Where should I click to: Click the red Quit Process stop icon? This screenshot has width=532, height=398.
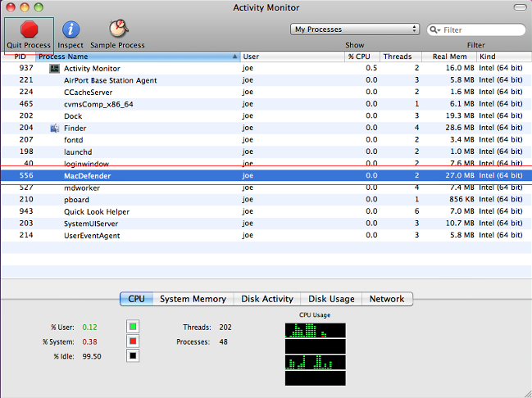click(29, 30)
